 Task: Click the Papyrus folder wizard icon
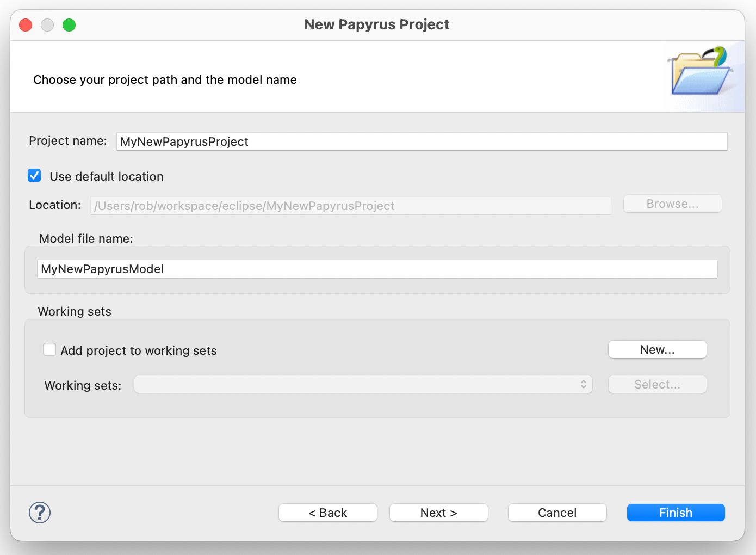pos(700,71)
